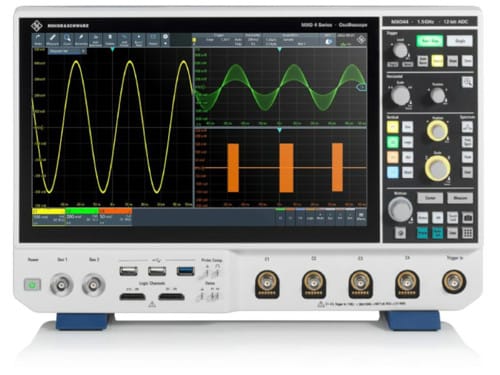Click the spectrum waveform icon key

pos(467,127)
